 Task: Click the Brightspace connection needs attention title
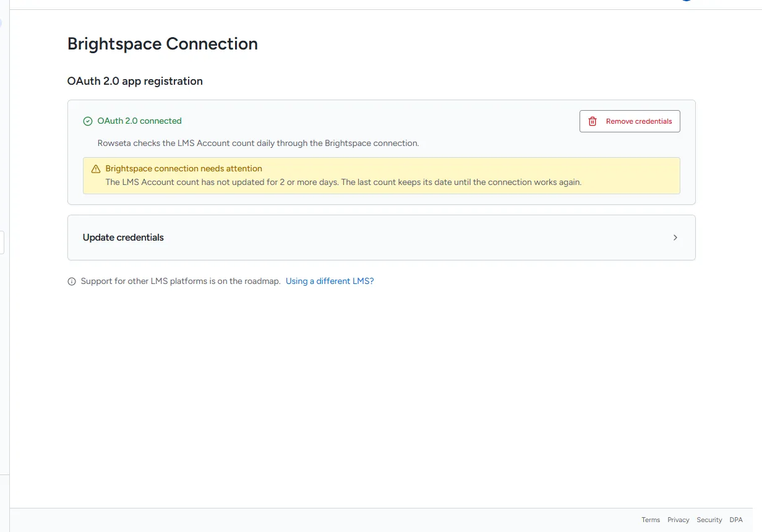click(x=184, y=168)
